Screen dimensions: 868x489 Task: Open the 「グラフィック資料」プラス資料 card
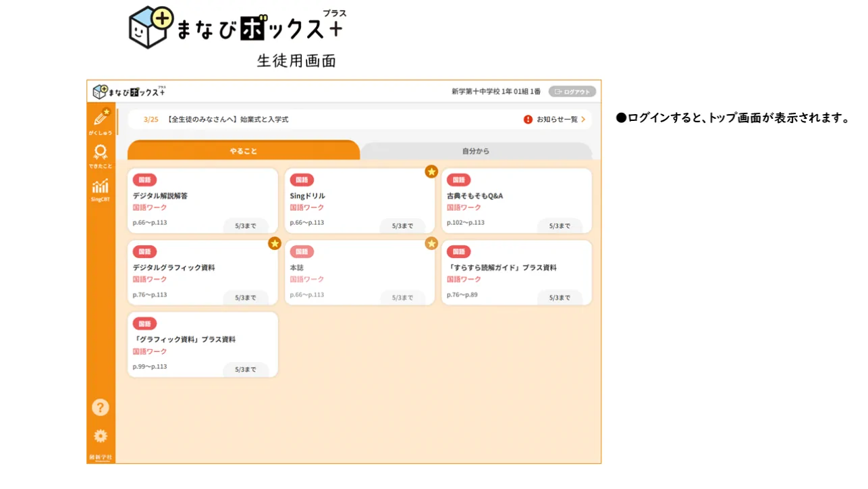(202, 344)
